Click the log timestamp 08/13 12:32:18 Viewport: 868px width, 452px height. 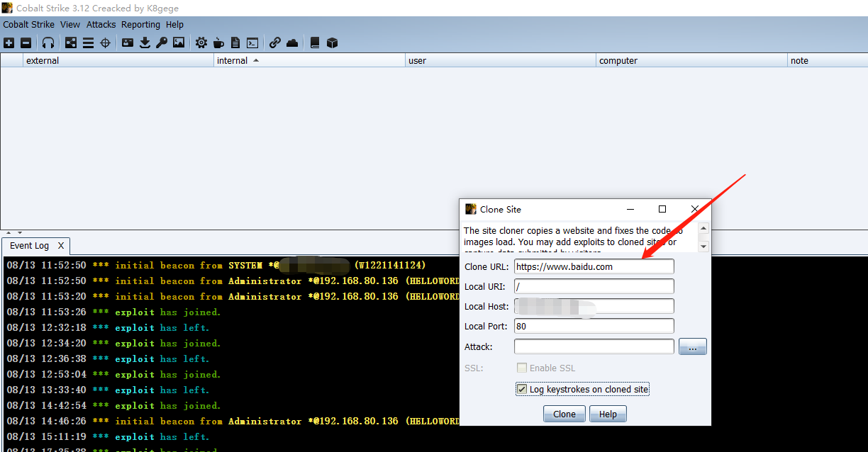tap(46, 327)
